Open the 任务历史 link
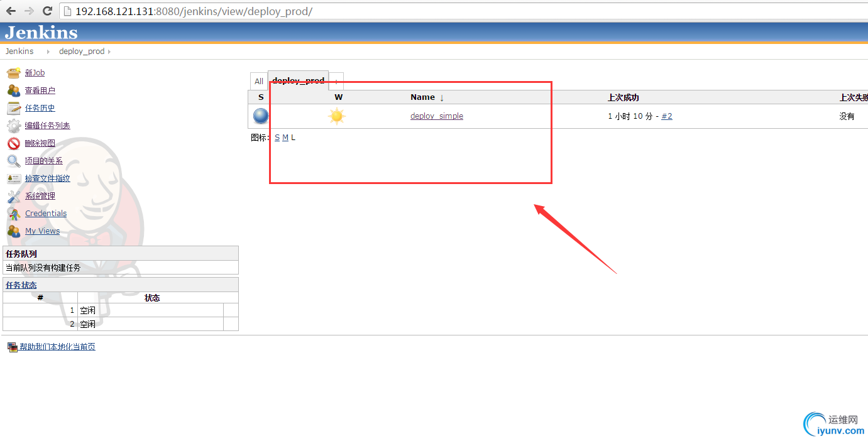 (x=40, y=108)
